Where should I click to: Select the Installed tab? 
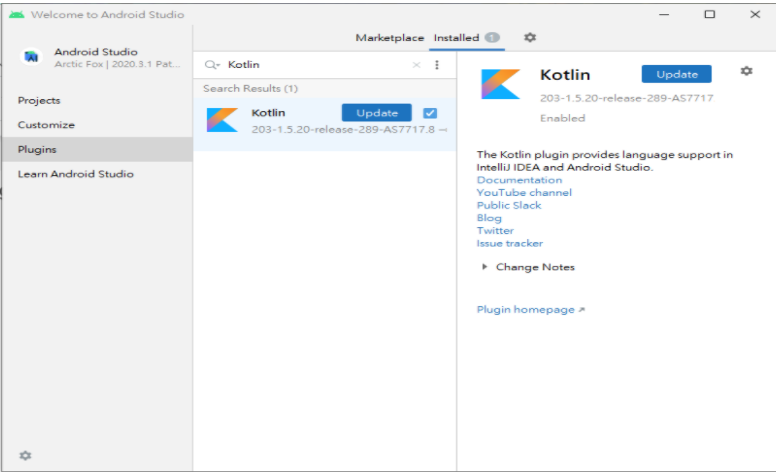(x=456, y=38)
